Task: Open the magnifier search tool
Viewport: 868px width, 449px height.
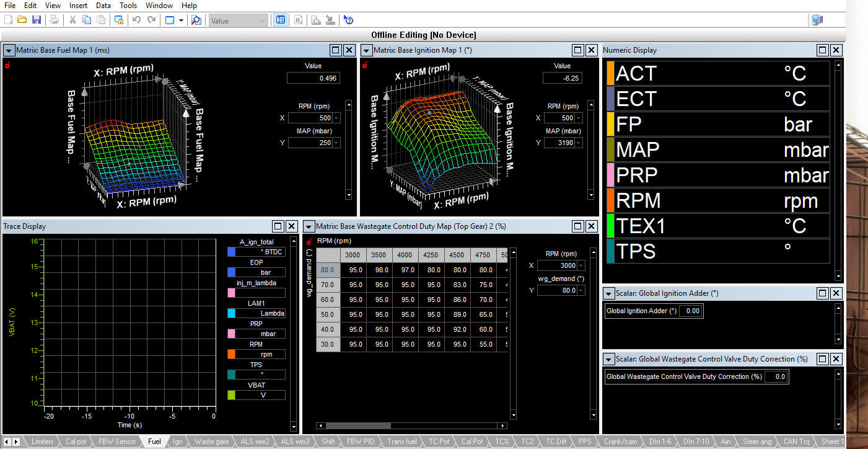Action: click(x=196, y=20)
